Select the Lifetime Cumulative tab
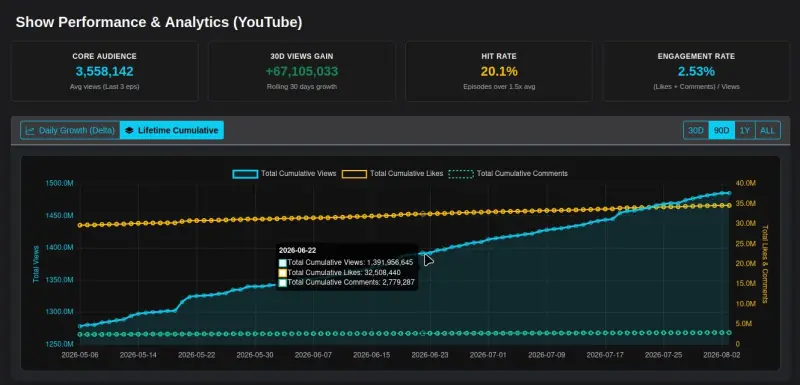The image size is (800, 385). [x=172, y=130]
